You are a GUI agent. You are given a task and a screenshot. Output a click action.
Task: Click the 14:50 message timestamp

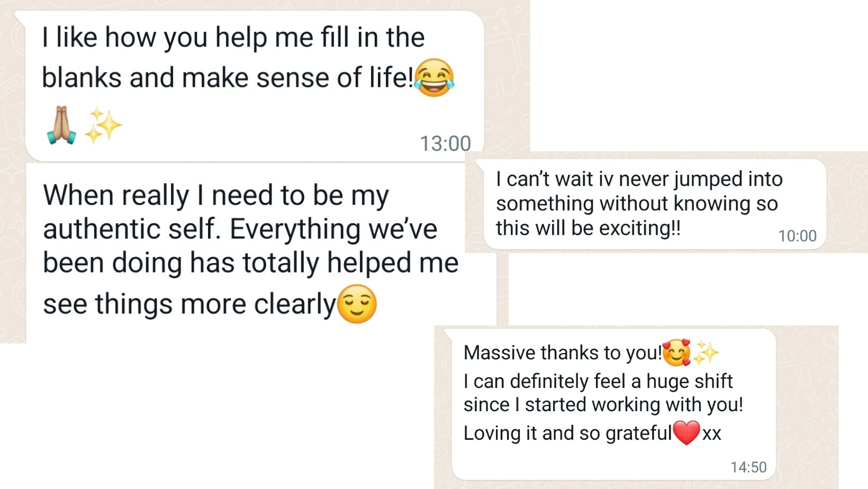[748, 467]
